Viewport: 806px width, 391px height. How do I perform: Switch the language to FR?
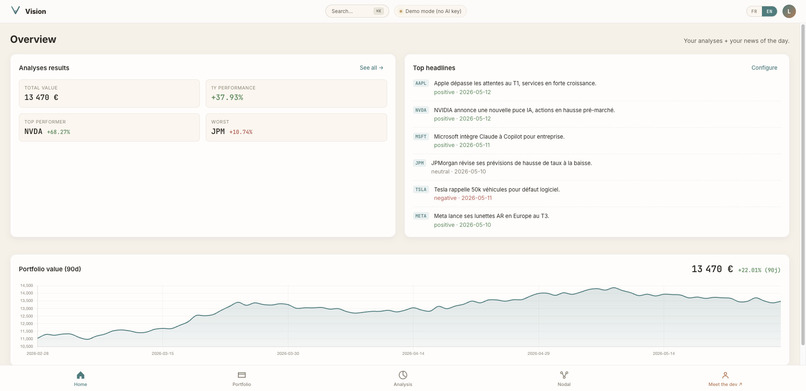[754, 11]
